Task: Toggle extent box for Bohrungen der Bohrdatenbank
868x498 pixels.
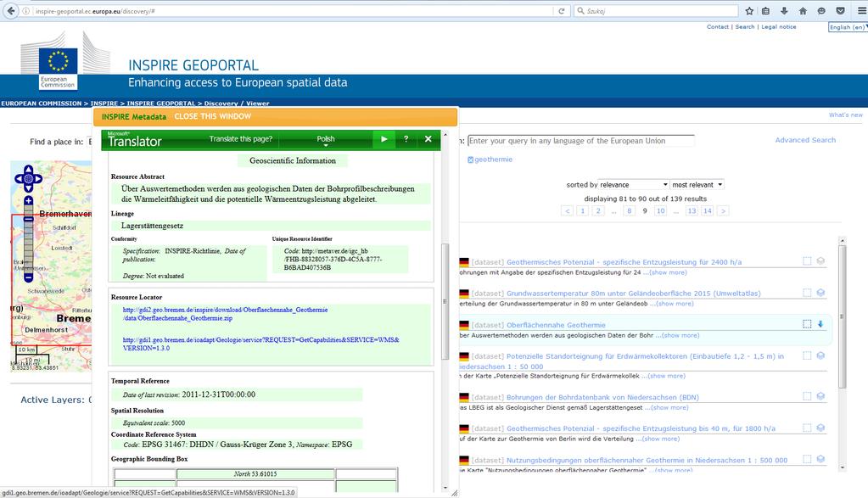Action: (807, 396)
